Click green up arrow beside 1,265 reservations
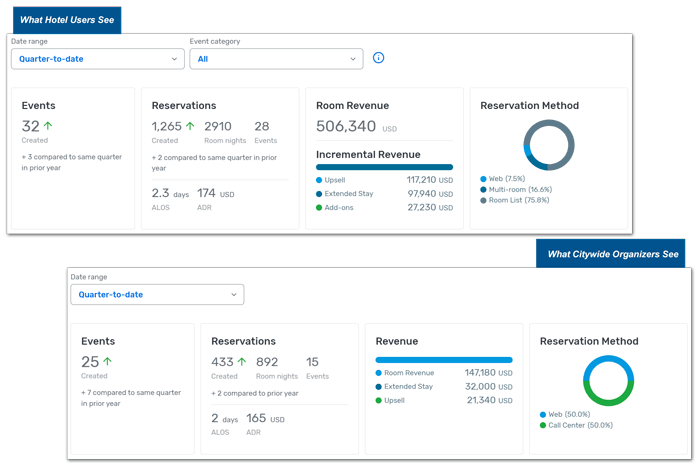 coord(190,126)
